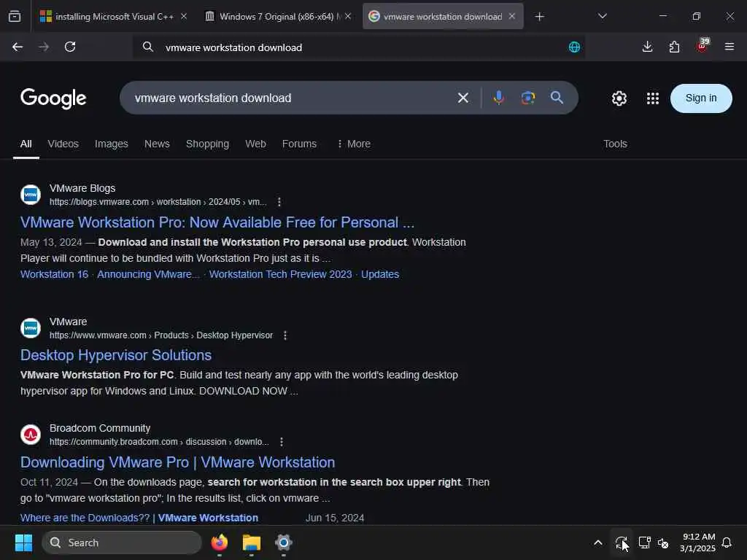The width and height of the screenshot is (747, 560).
Task: Open Firefox from the taskbar
Action: click(x=219, y=542)
